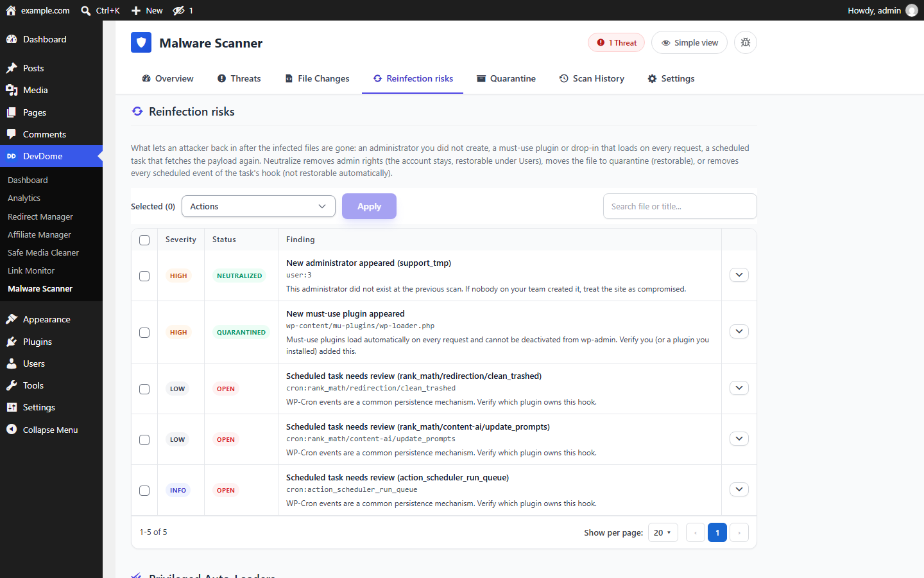Screen dimensions: 924x578
Task: Open Affiliate Manager submenu item
Action: click(39, 234)
